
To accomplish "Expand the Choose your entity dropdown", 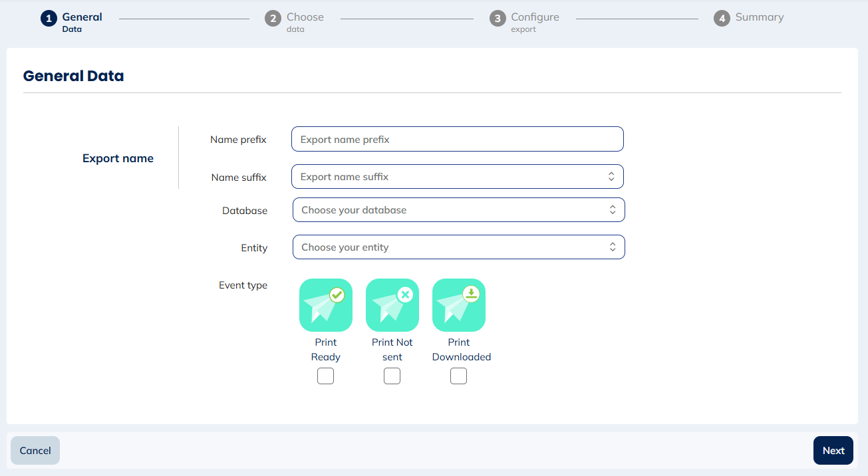I will click(x=458, y=247).
